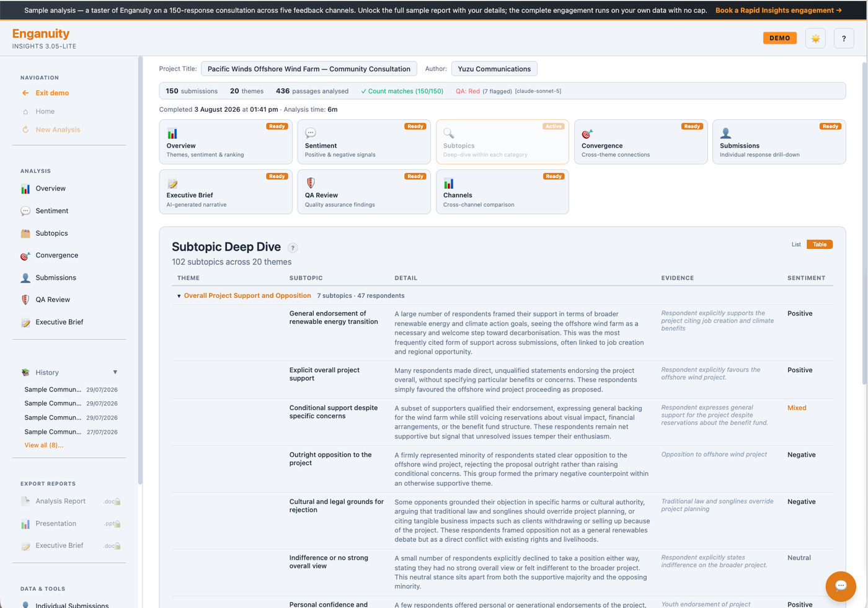Click the main page vertical scrollbar
868x608 pixels.
[x=864, y=223]
